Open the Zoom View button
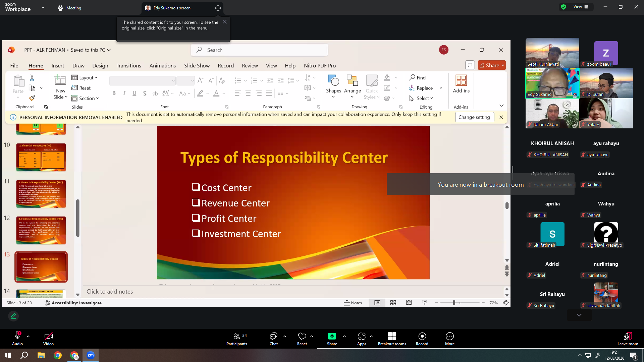644x362 pixels. point(581,7)
